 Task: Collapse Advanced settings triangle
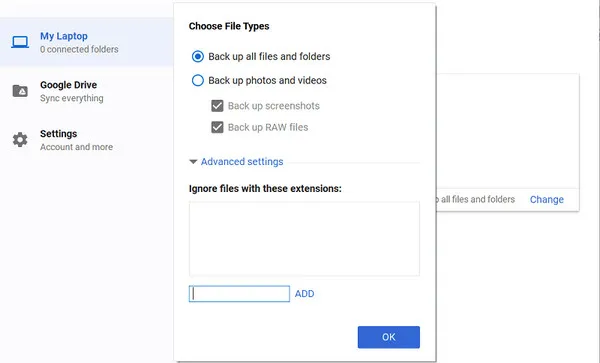pos(193,162)
